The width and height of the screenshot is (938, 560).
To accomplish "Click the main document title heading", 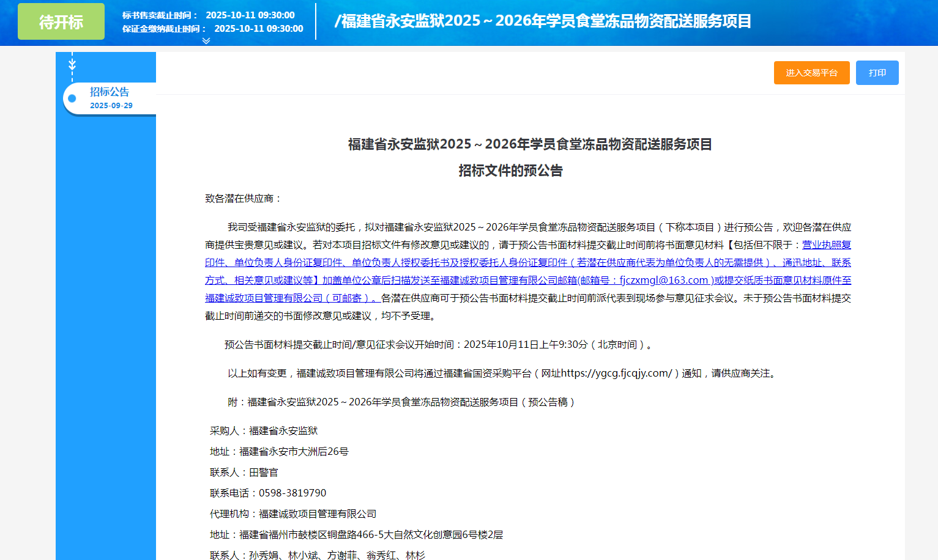I will click(x=530, y=144).
